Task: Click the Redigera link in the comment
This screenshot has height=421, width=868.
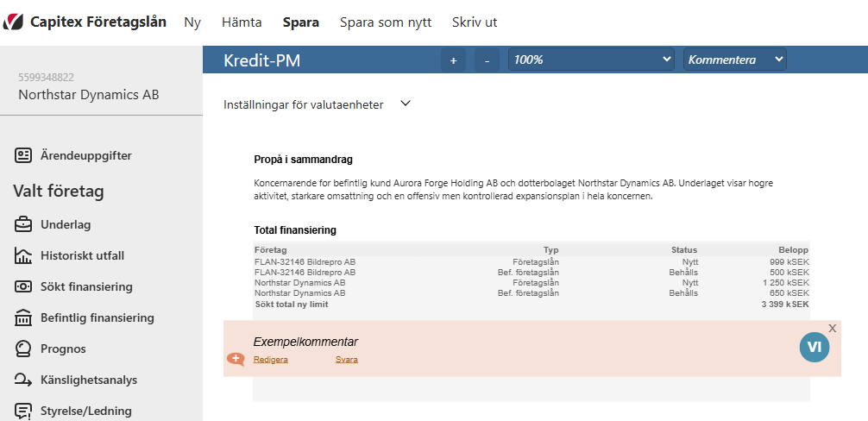Action: pyautogui.click(x=271, y=360)
